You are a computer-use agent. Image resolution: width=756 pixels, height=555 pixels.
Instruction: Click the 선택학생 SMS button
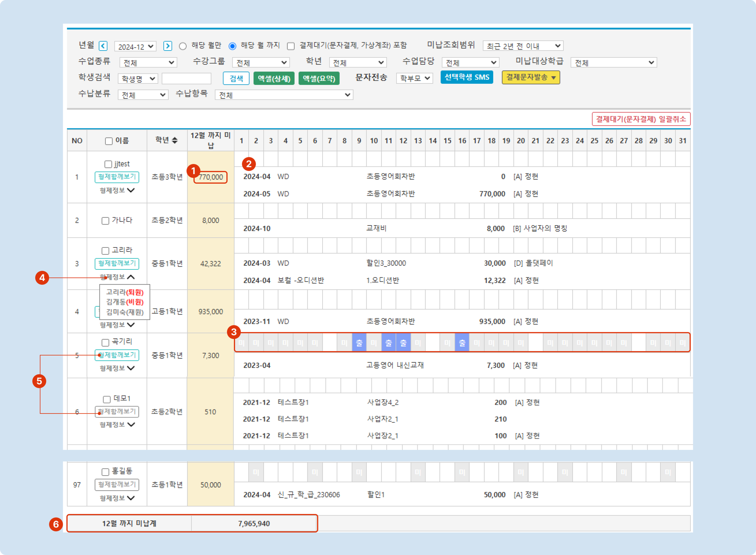click(466, 77)
